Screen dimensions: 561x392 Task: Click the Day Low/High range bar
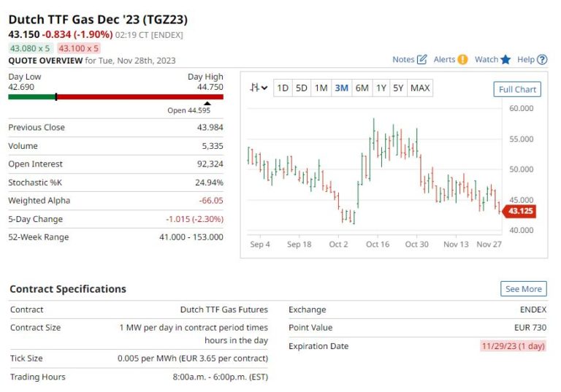pyautogui.click(x=115, y=96)
